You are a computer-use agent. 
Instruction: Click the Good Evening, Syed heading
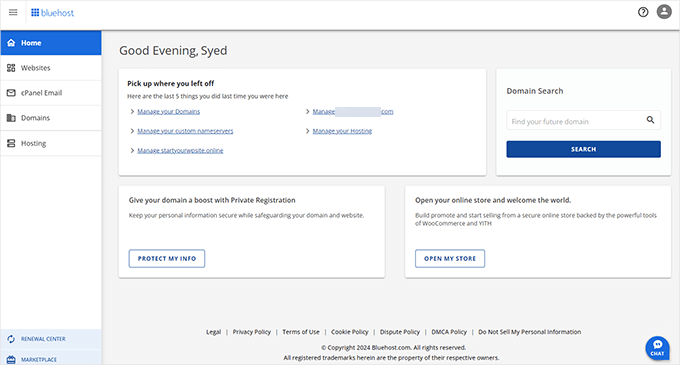[x=173, y=51]
